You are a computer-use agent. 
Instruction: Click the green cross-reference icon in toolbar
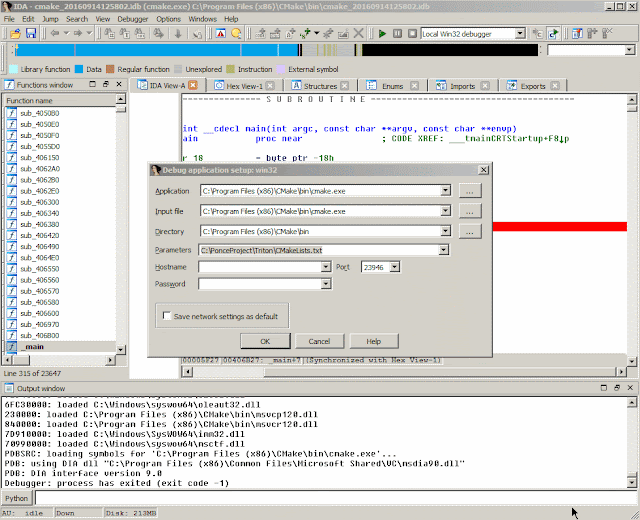(x=305, y=33)
